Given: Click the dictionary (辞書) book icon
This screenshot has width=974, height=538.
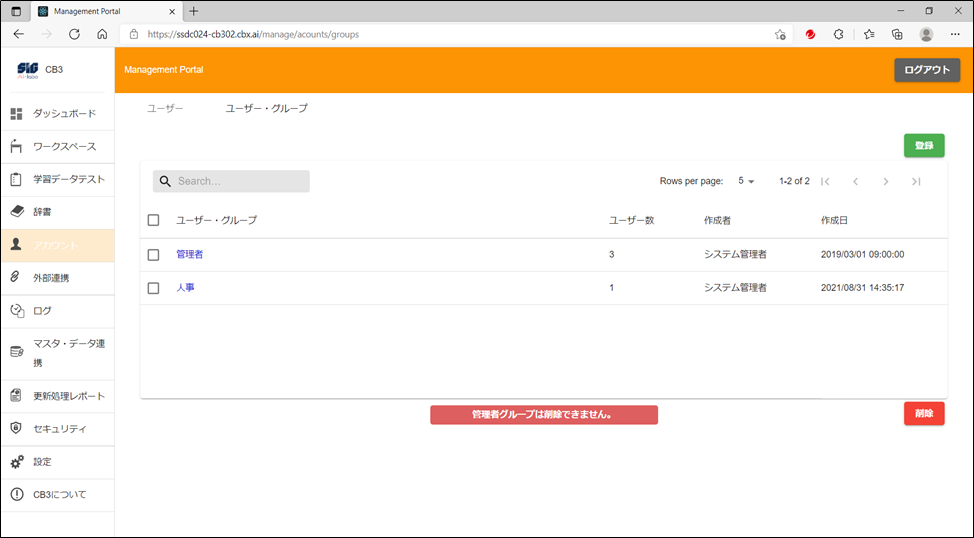Looking at the screenshot, I should (x=16, y=212).
